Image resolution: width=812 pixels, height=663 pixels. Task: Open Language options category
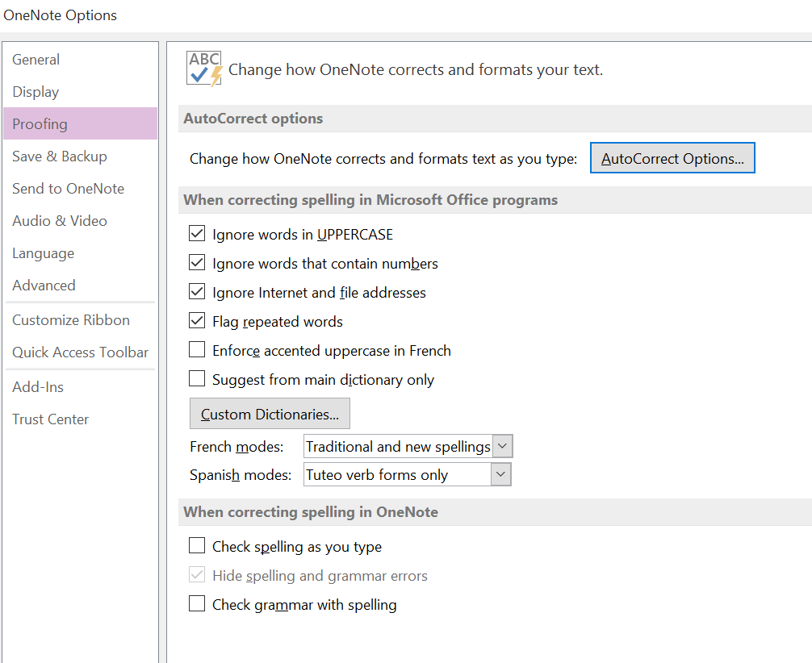click(80, 253)
